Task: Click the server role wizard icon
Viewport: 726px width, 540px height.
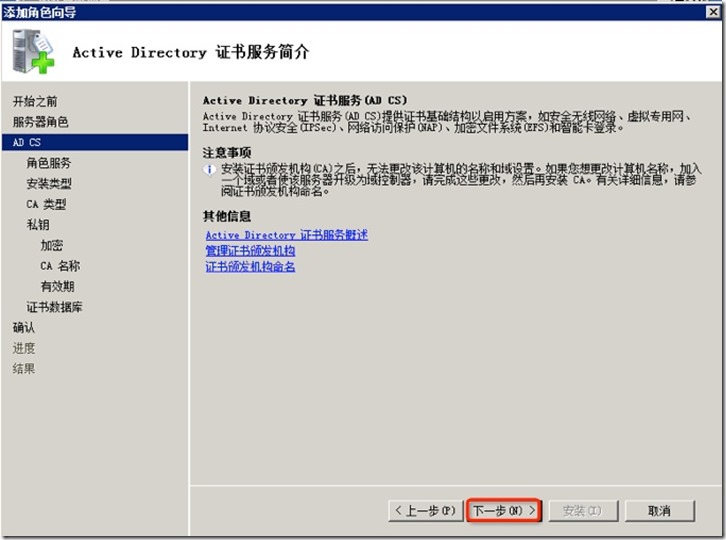Action: (x=33, y=51)
